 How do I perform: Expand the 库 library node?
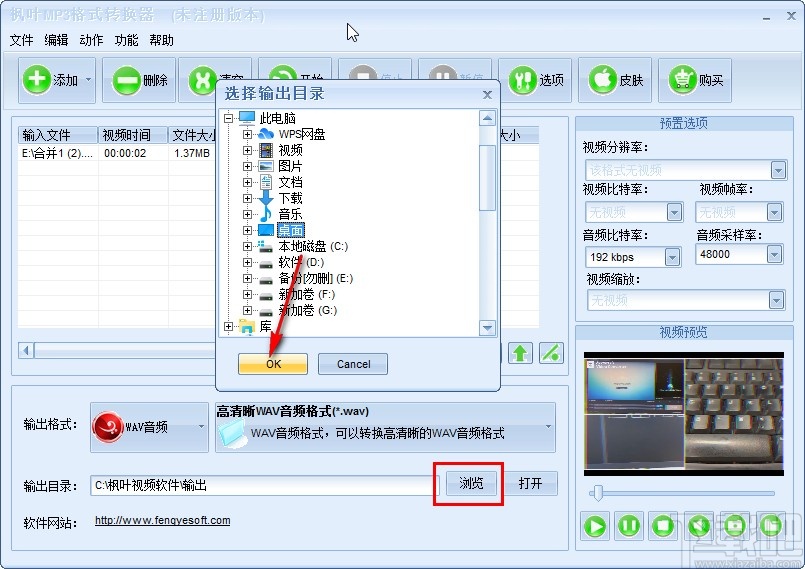click(x=228, y=327)
